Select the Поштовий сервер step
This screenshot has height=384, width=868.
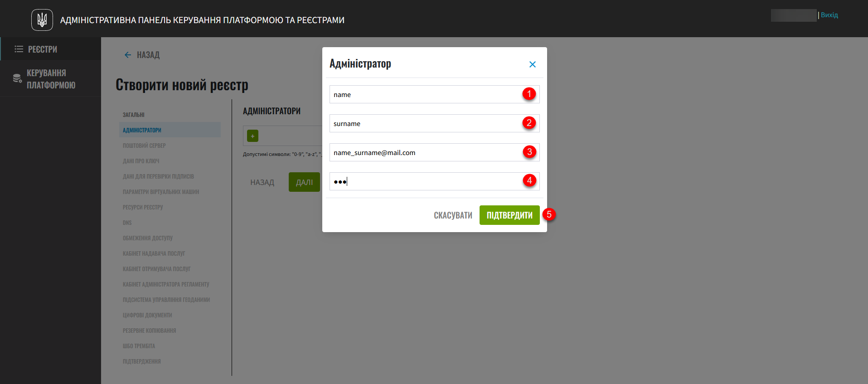click(144, 146)
